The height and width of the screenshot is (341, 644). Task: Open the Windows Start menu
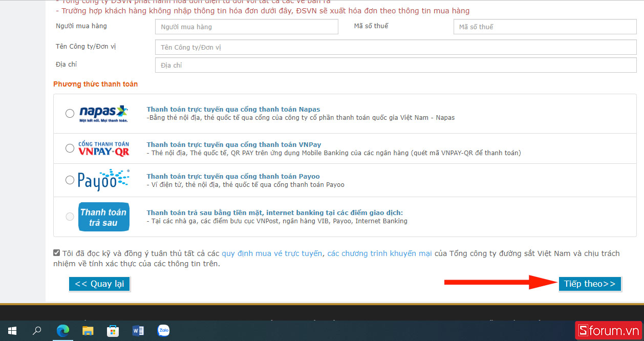pos(12,331)
